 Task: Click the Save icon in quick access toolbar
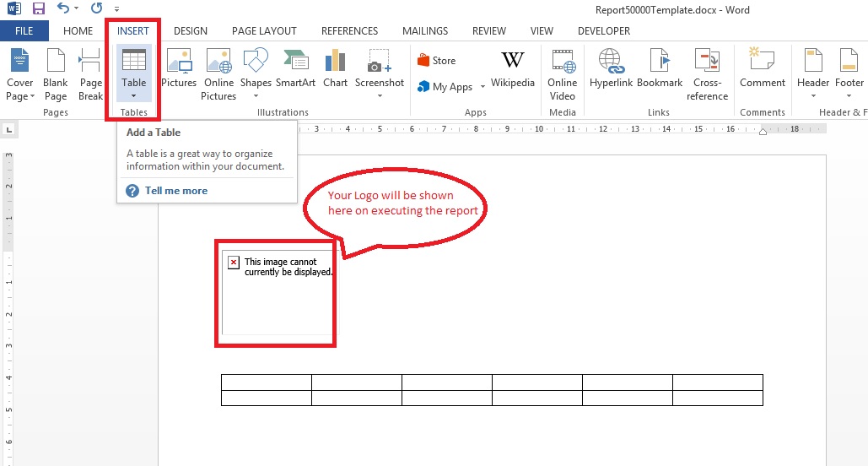38,8
